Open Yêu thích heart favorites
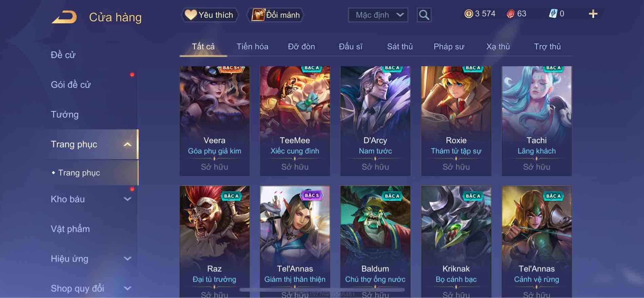This screenshot has height=298, width=644. [209, 15]
